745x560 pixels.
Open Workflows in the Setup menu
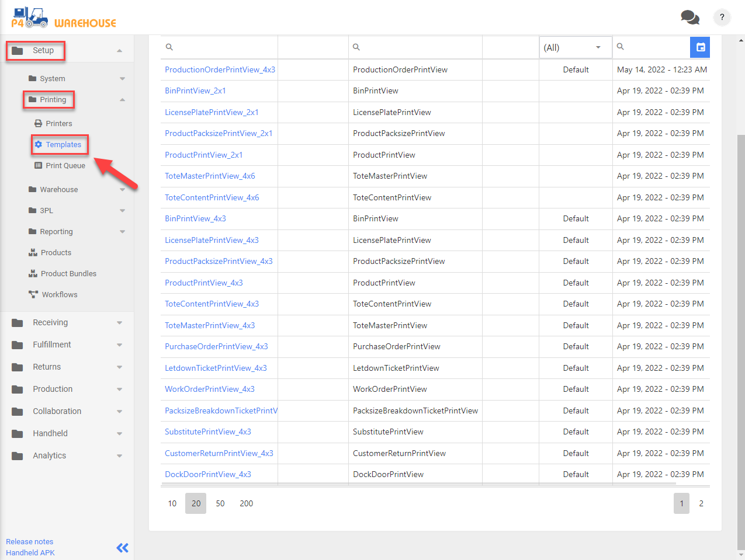[x=59, y=295]
